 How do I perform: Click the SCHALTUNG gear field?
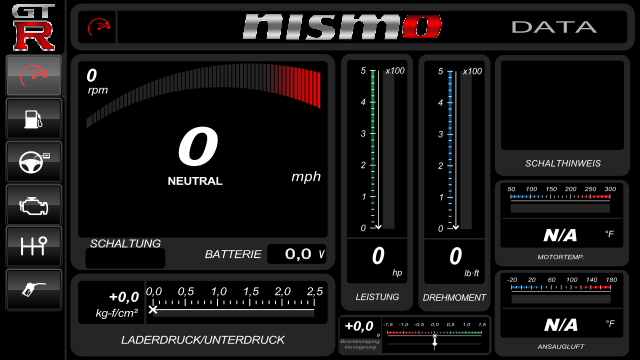click(x=125, y=258)
